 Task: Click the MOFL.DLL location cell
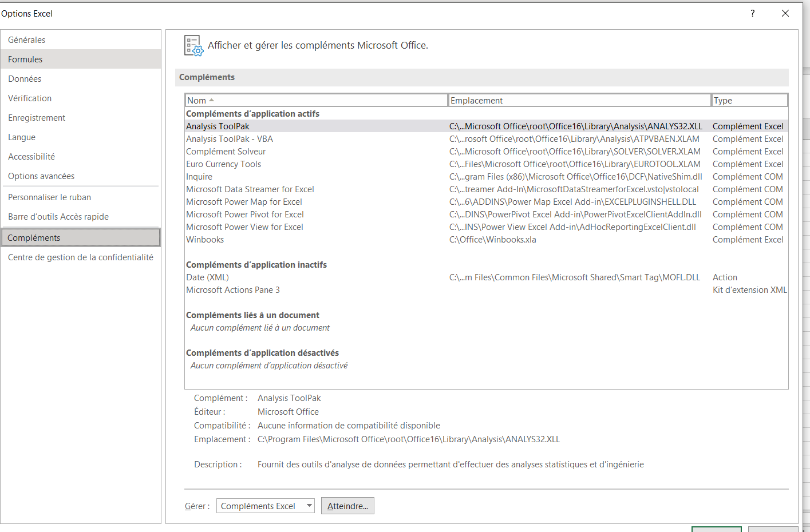[x=575, y=277]
